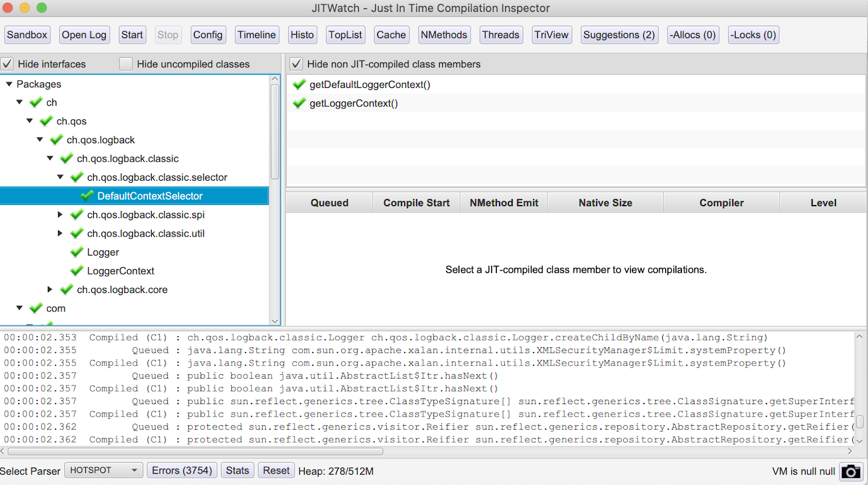
Task: Open the Cache view
Action: pyautogui.click(x=391, y=35)
